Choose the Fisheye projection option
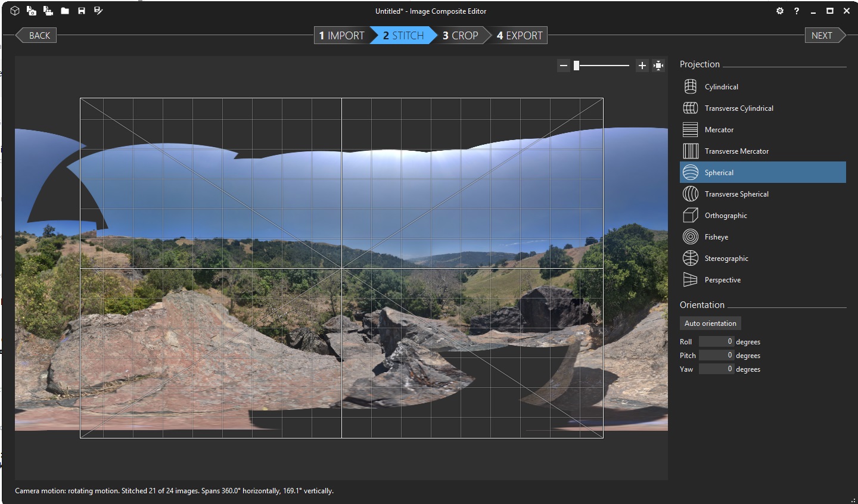 tap(716, 237)
